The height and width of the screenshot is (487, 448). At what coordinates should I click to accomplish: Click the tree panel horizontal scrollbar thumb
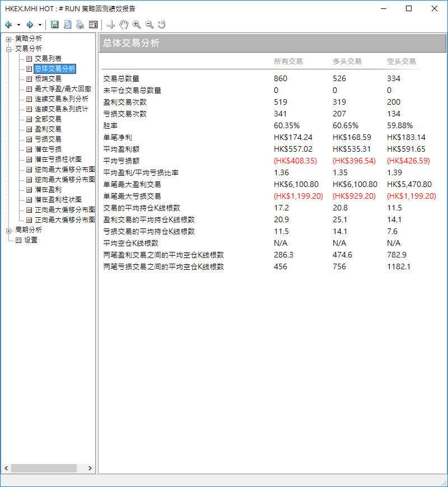tap(44, 468)
